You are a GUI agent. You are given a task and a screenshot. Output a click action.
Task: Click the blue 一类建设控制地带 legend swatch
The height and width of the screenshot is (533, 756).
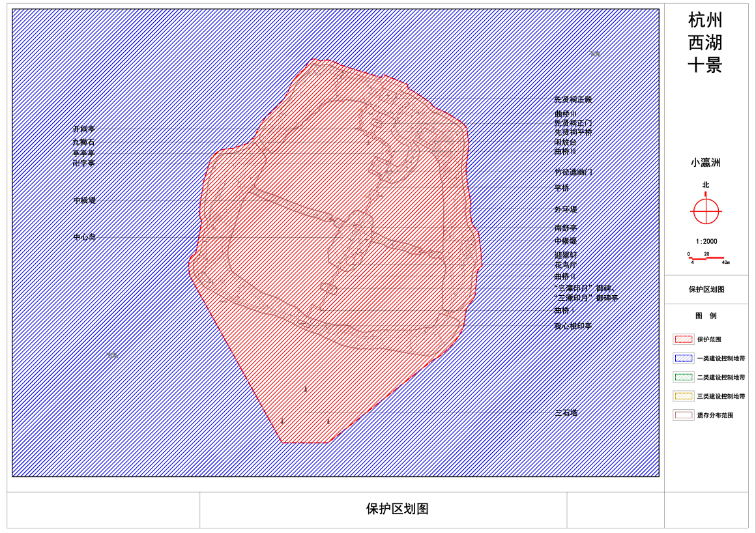pos(683,358)
